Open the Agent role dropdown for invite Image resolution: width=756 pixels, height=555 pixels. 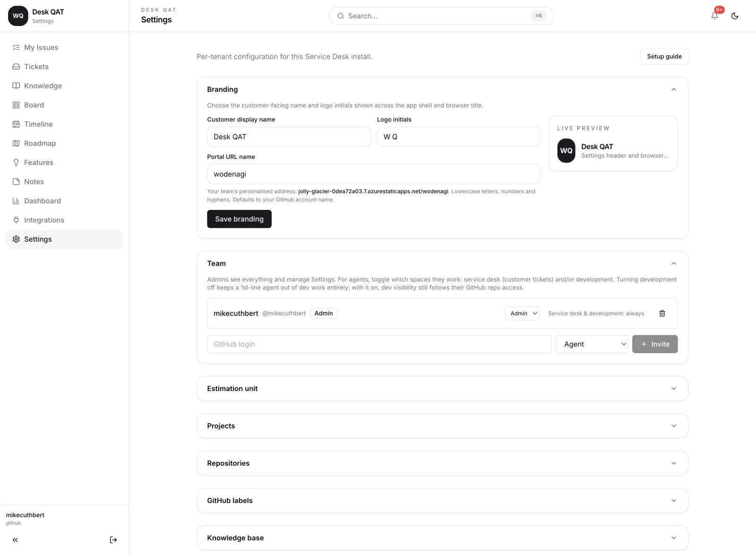[592, 344]
